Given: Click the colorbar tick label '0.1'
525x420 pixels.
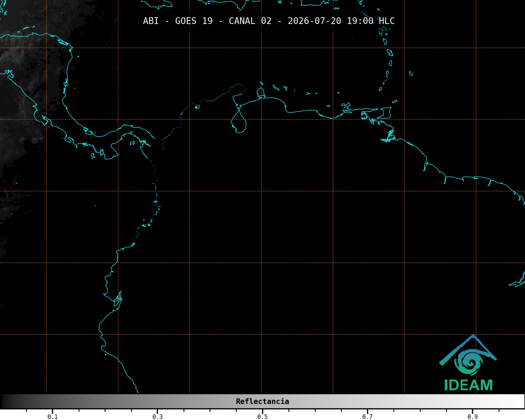Looking at the screenshot, I should (x=52, y=417).
